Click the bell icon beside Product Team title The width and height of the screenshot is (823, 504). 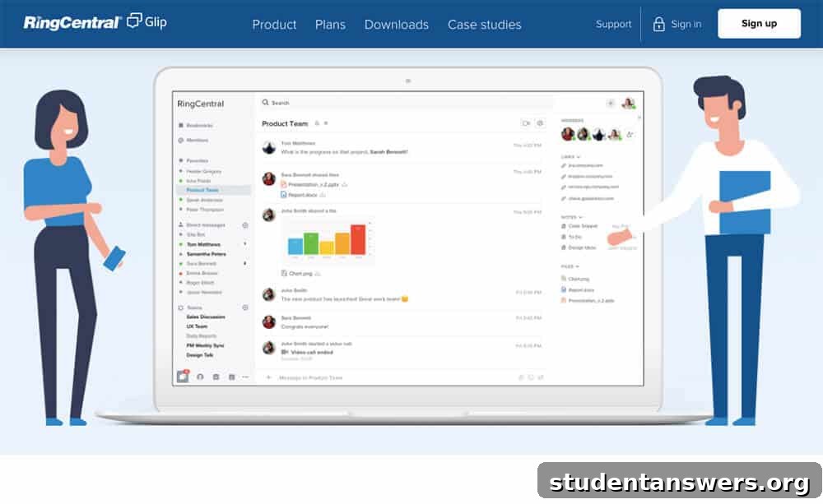coord(317,123)
